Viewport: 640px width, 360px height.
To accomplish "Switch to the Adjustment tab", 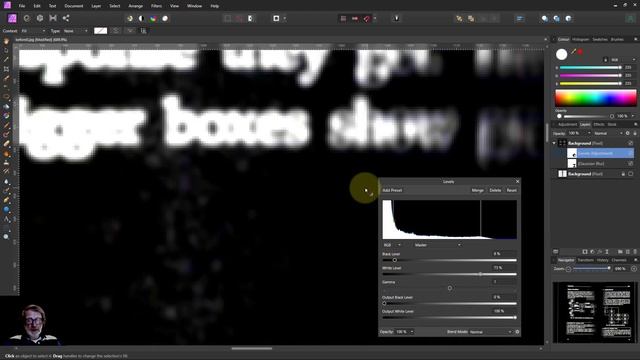I will [567, 124].
